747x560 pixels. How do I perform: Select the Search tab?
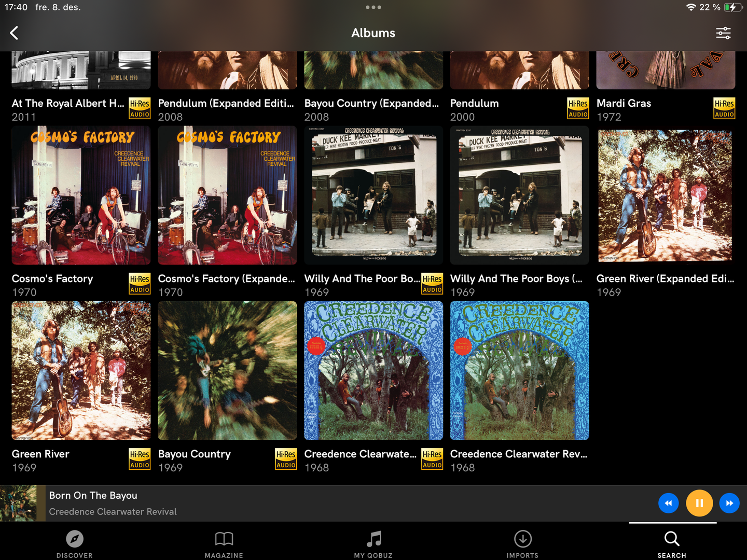click(x=672, y=544)
